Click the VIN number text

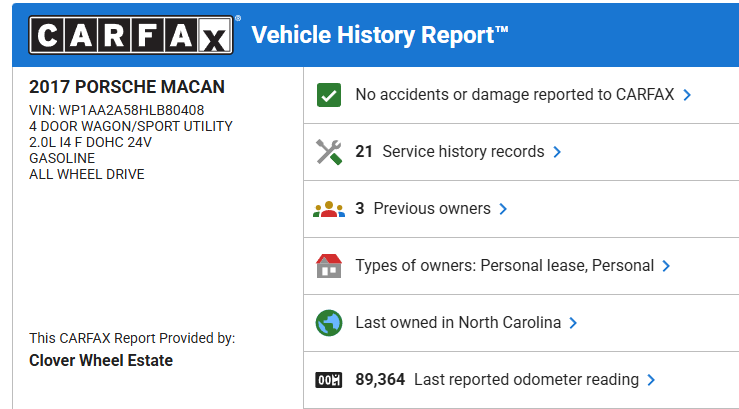tap(117, 110)
